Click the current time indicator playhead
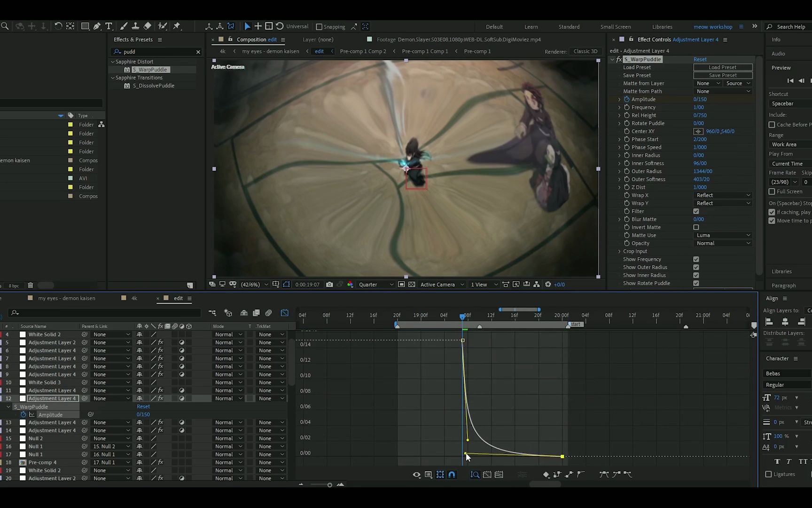The width and height of the screenshot is (812, 508). click(463, 317)
